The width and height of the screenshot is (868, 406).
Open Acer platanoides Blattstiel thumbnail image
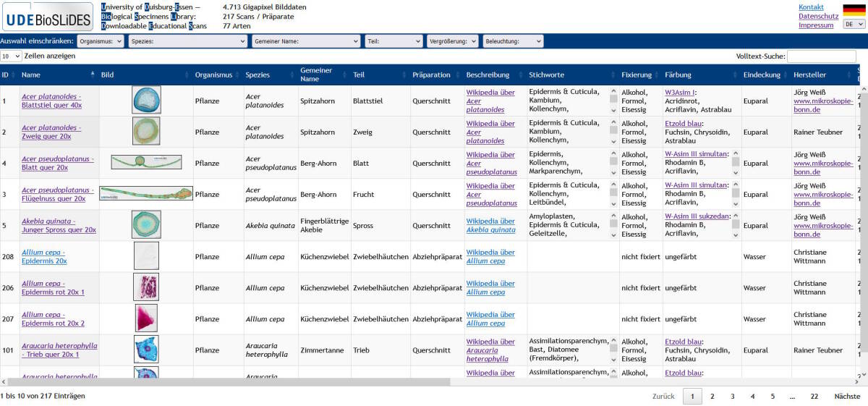(146, 100)
